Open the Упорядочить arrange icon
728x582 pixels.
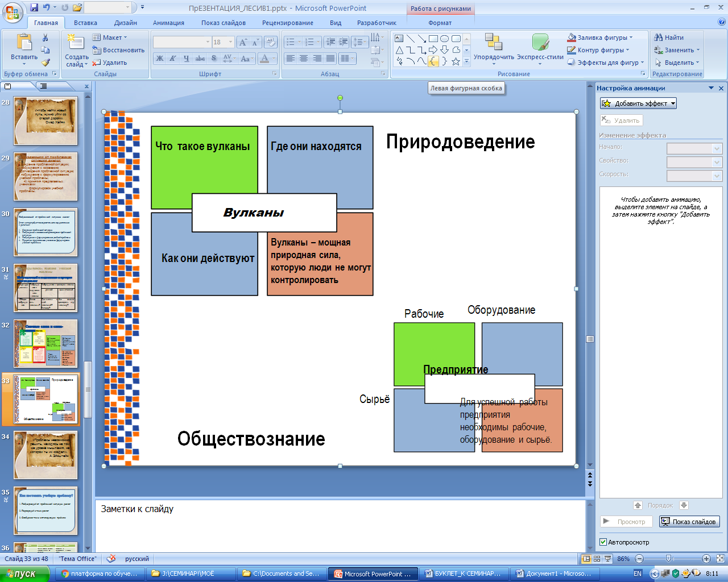[x=493, y=43]
